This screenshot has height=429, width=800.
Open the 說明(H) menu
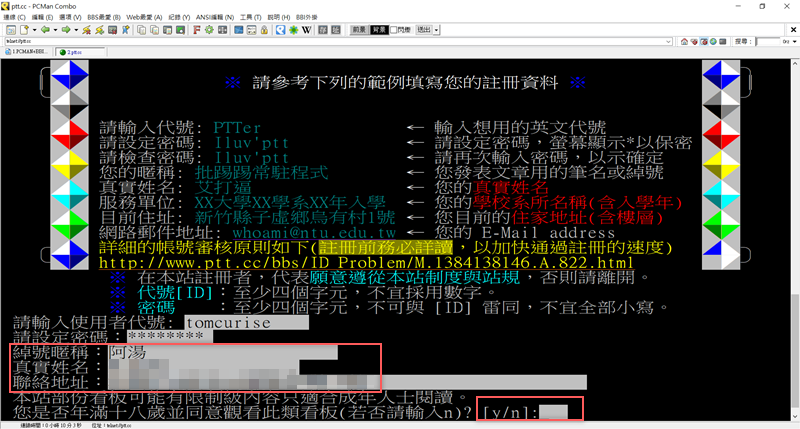tap(279, 17)
